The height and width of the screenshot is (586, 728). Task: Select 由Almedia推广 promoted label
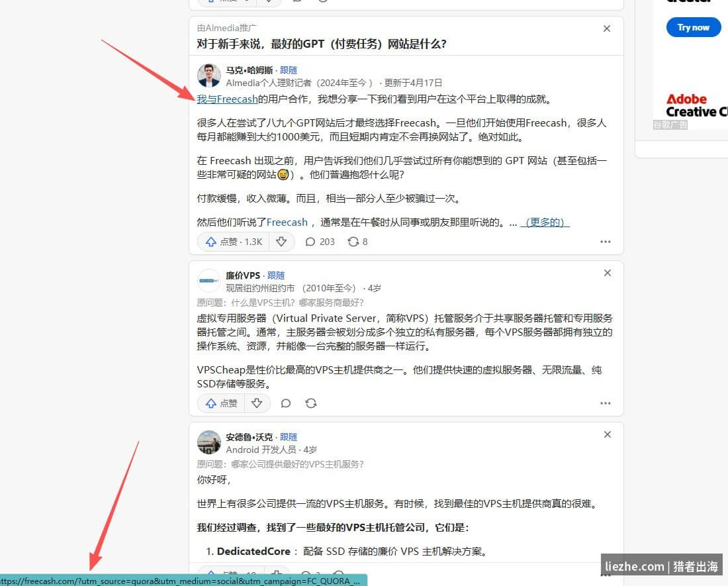tap(226, 28)
